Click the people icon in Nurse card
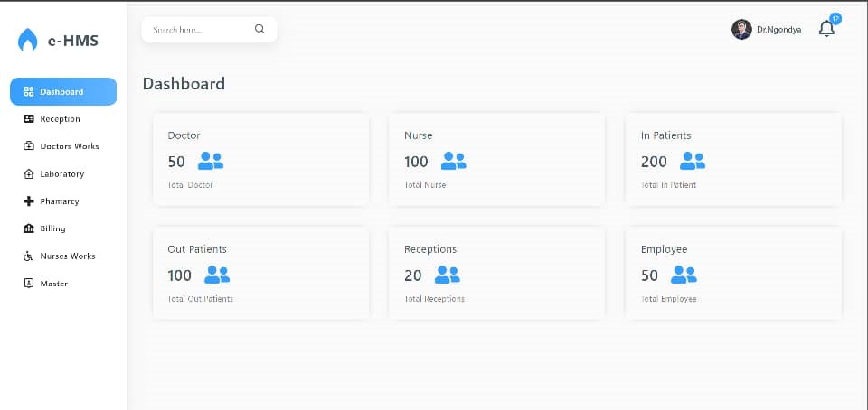 (x=454, y=162)
